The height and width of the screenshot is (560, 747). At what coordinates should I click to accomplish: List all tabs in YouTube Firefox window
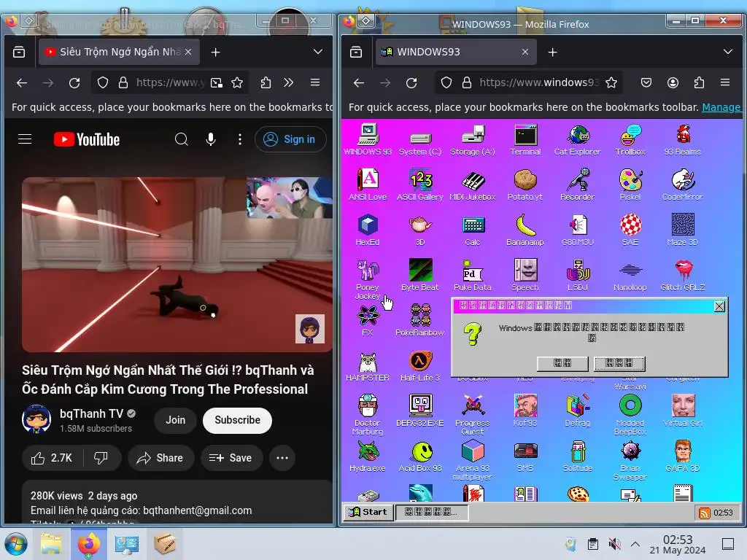318,52
